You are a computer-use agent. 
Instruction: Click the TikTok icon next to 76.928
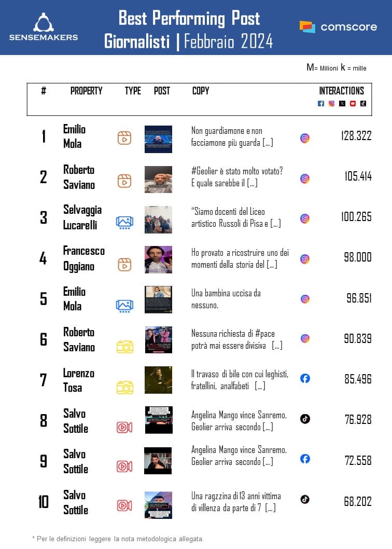coord(305,419)
